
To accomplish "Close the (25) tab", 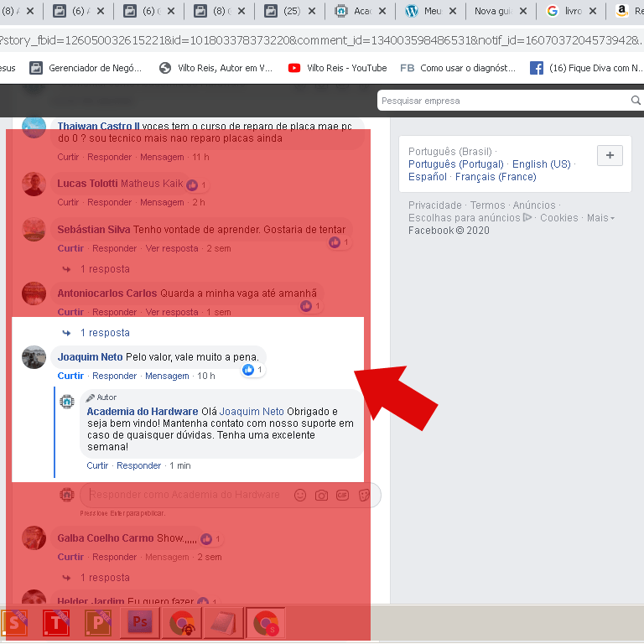I will point(312,11).
